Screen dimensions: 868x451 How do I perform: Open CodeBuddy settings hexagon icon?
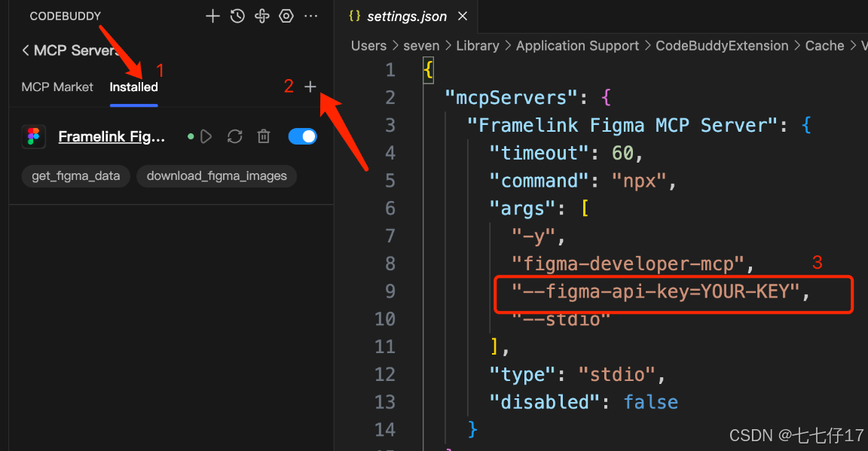pos(286,16)
